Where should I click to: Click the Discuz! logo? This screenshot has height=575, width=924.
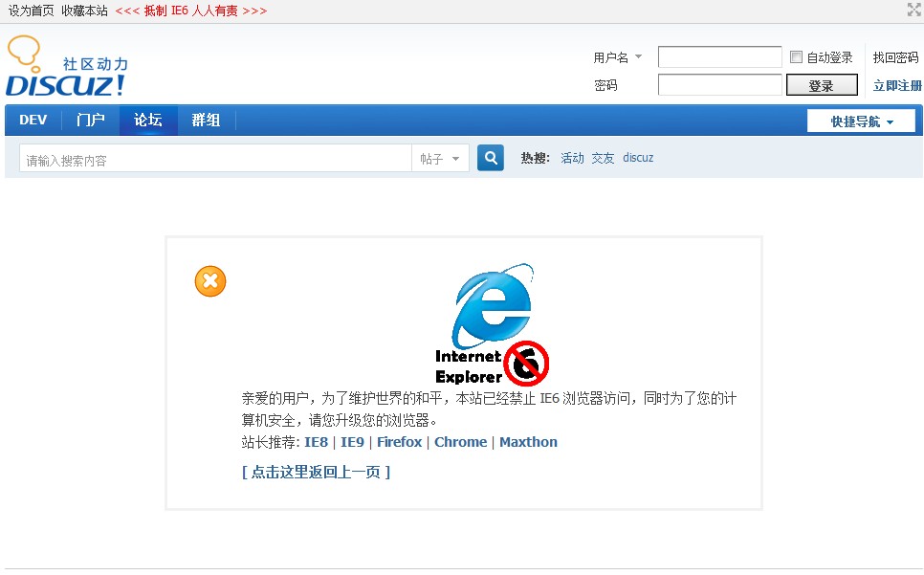[x=66, y=66]
